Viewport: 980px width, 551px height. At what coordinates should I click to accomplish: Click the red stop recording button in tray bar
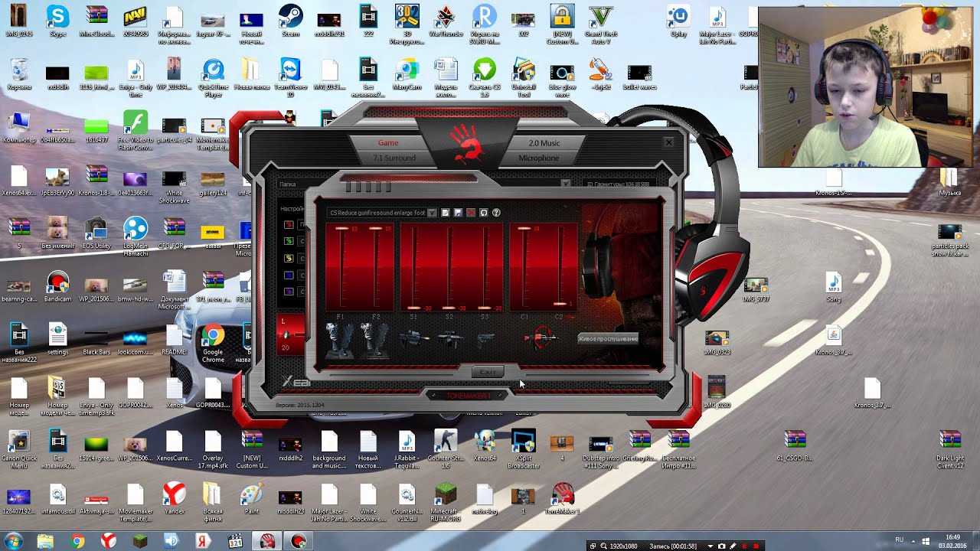coord(756,546)
